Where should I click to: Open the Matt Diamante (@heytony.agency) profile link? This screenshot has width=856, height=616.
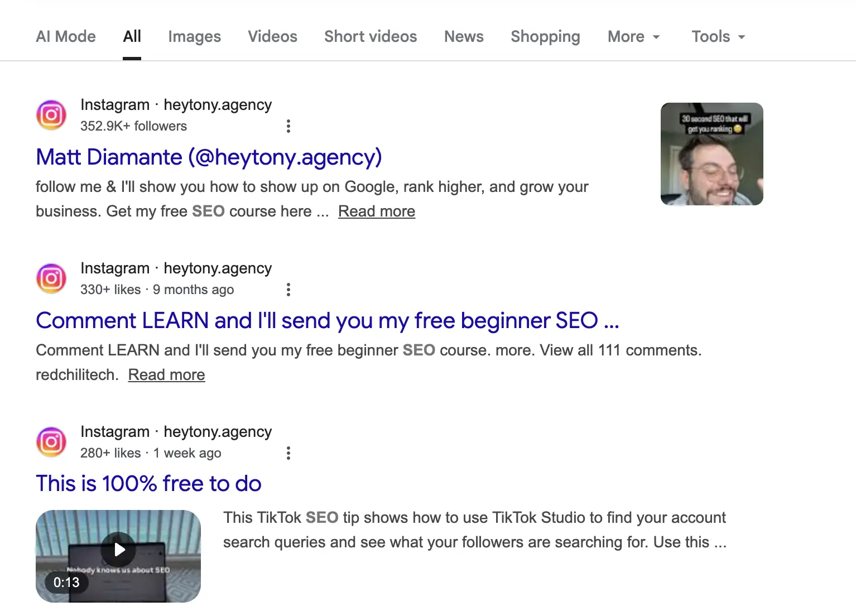208,157
